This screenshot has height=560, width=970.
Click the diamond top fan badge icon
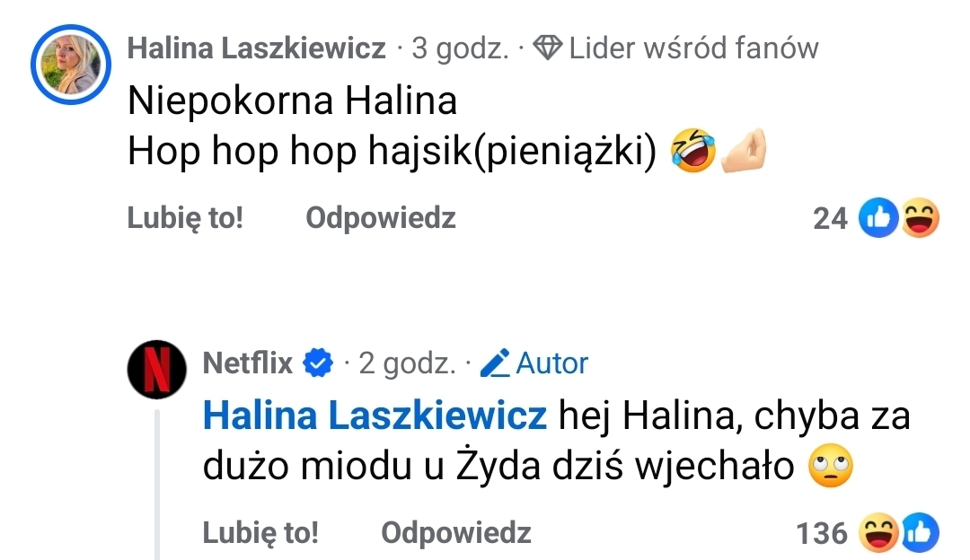tap(548, 48)
